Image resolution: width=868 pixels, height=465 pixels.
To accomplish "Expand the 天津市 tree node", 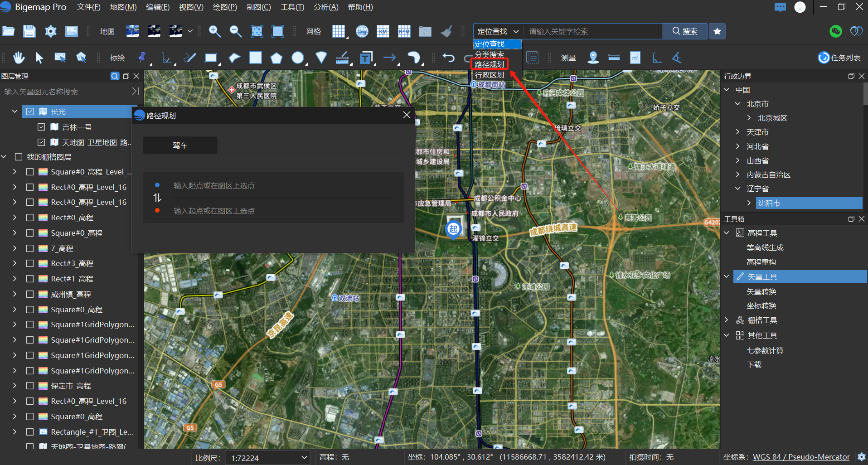I will [737, 132].
